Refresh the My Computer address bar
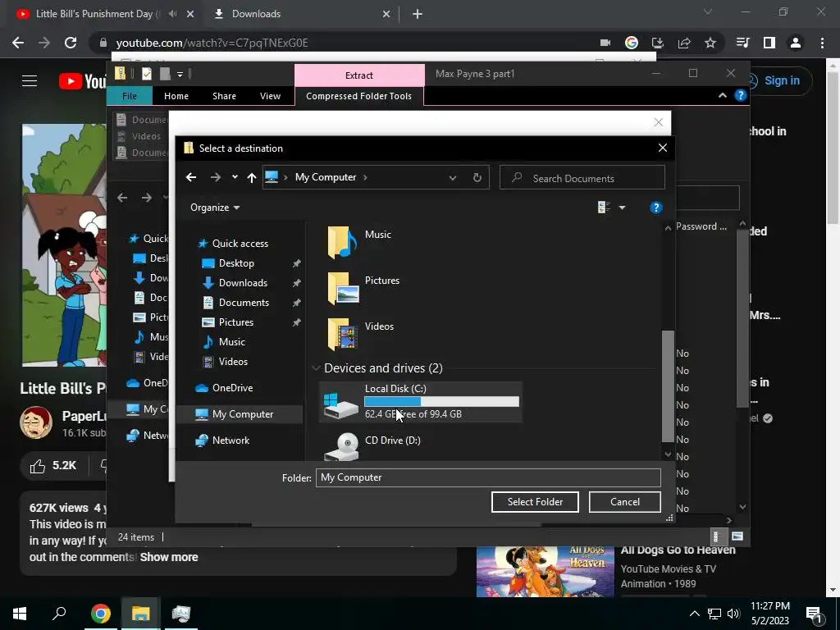 coord(477,177)
